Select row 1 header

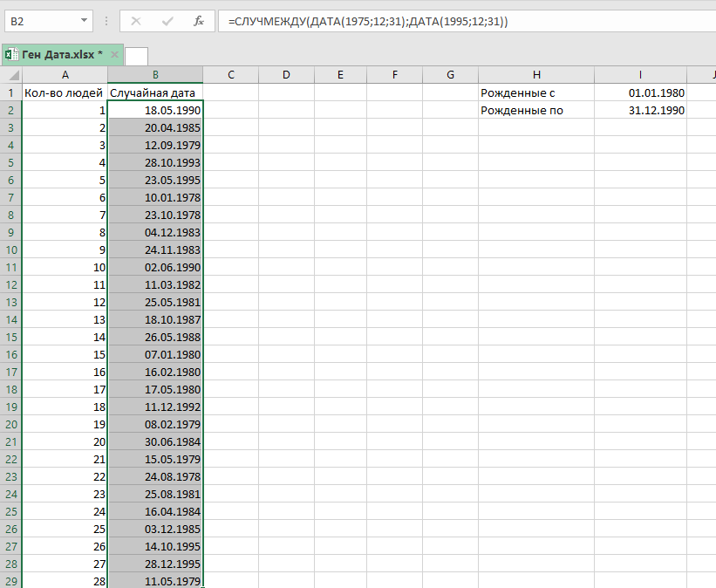click(11, 92)
